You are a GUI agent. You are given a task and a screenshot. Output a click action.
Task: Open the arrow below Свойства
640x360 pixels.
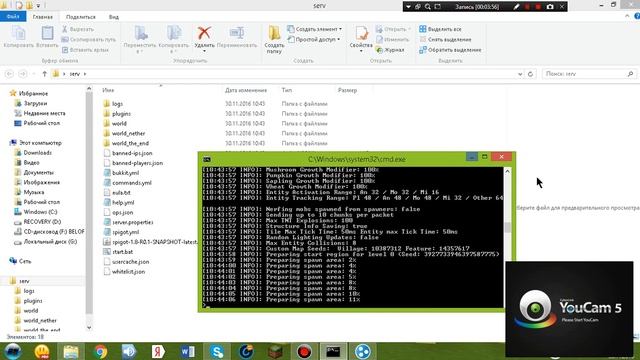361,51
